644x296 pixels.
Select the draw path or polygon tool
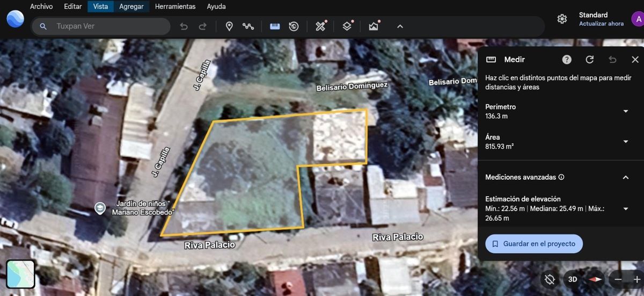[248, 26]
